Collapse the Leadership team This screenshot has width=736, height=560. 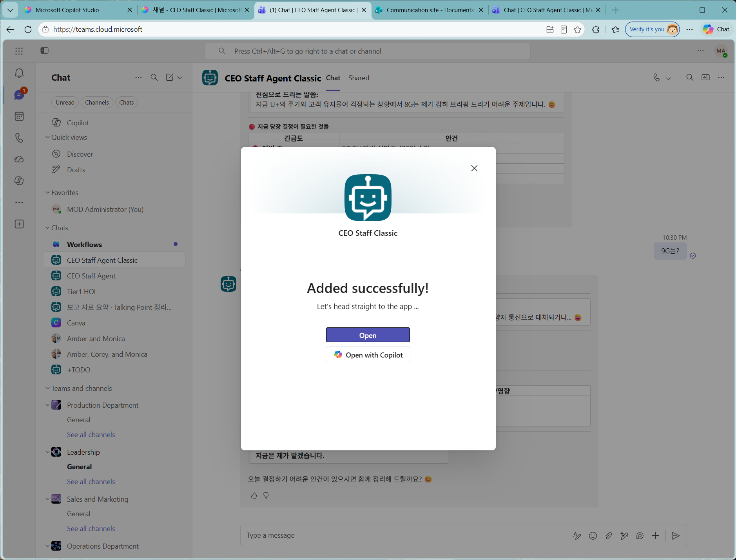pos(47,452)
